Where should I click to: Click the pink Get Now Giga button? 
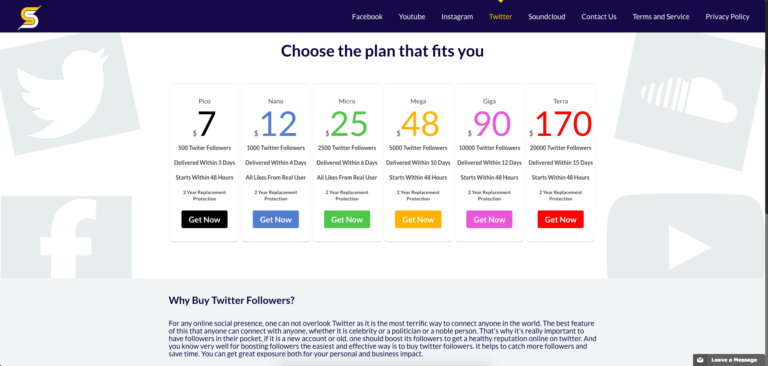(x=489, y=220)
